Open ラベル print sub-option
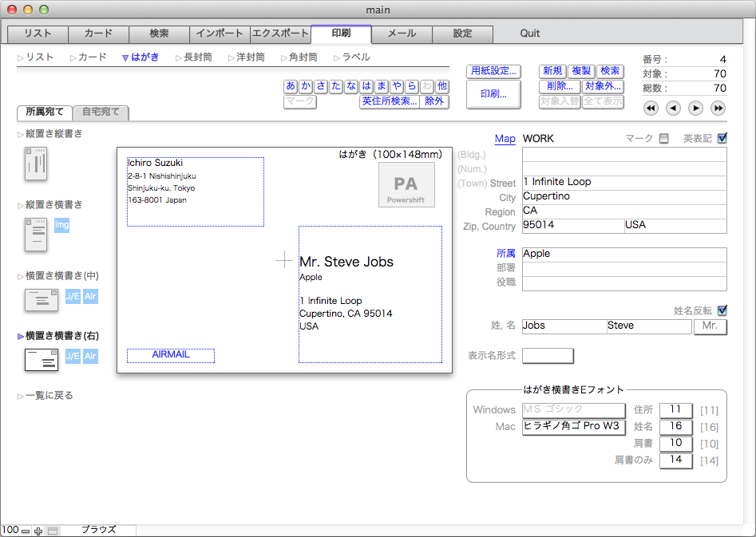756x537 pixels. (352, 57)
